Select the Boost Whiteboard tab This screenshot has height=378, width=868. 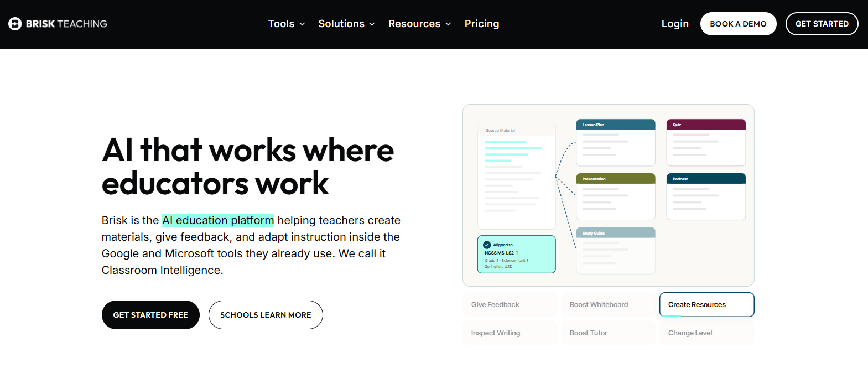(x=609, y=305)
